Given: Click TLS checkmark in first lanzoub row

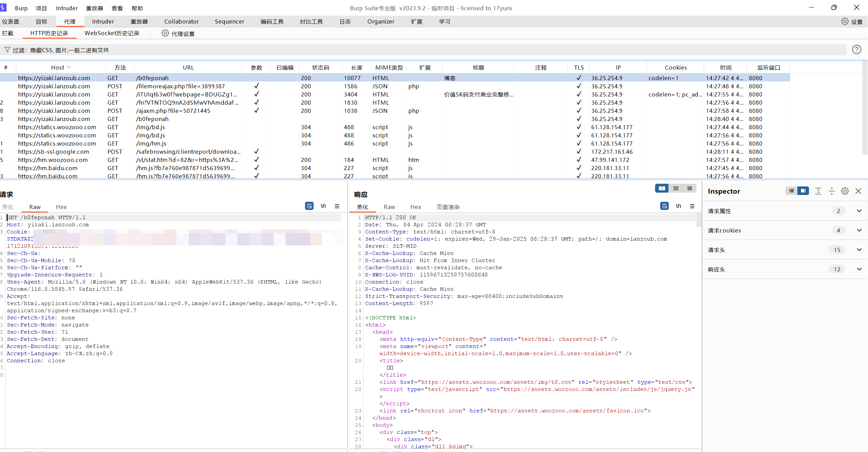Looking at the screenshot, I should coord(579,78).
